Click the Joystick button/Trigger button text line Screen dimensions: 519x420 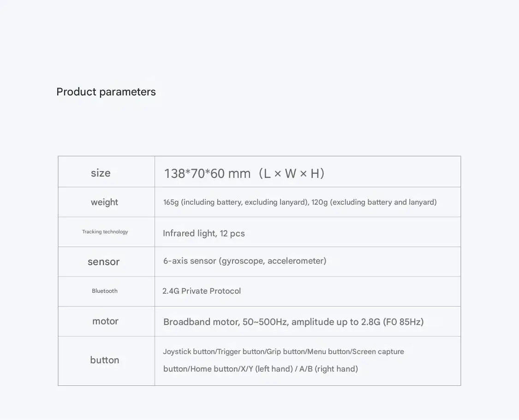point(283,352)
